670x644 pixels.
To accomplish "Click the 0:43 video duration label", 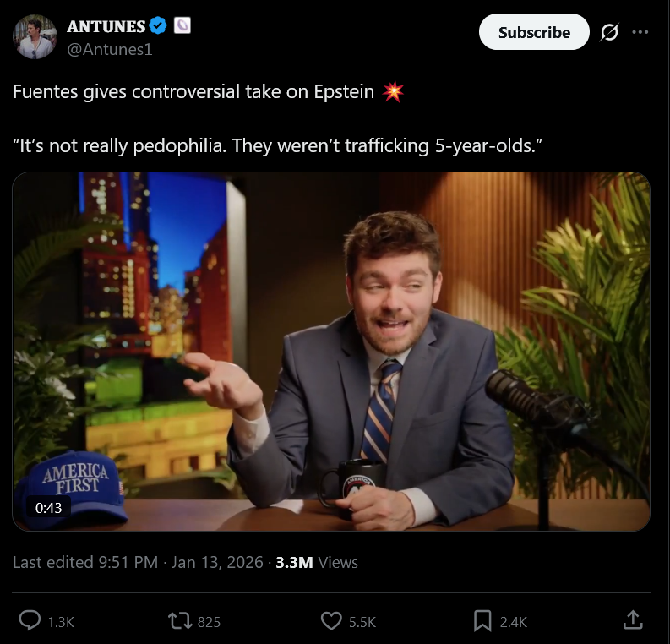I will pyautogui.click(x=48, y=508).
